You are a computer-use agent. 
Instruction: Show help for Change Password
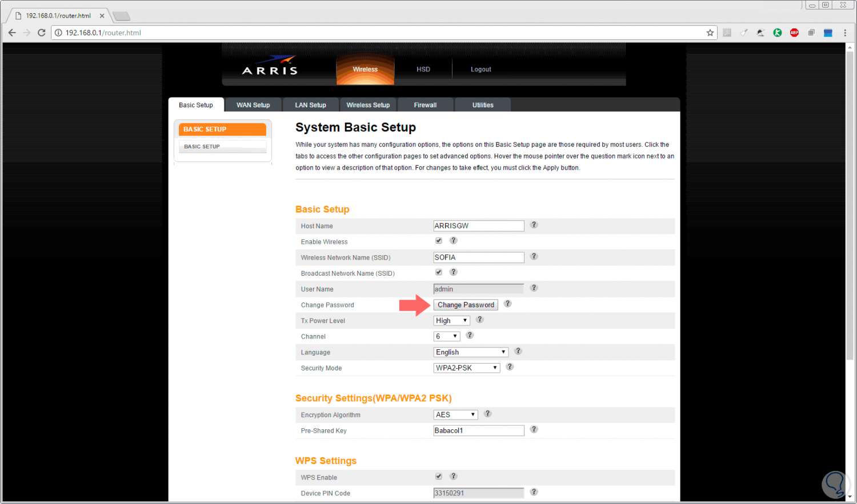(x=507, y=304)
